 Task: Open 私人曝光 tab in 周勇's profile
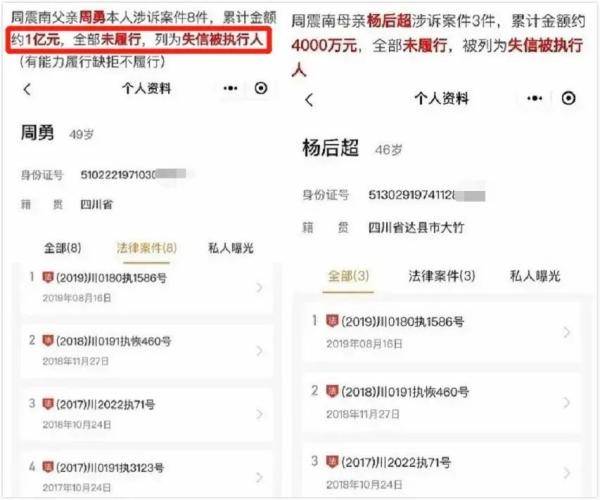tap(231, 248)
